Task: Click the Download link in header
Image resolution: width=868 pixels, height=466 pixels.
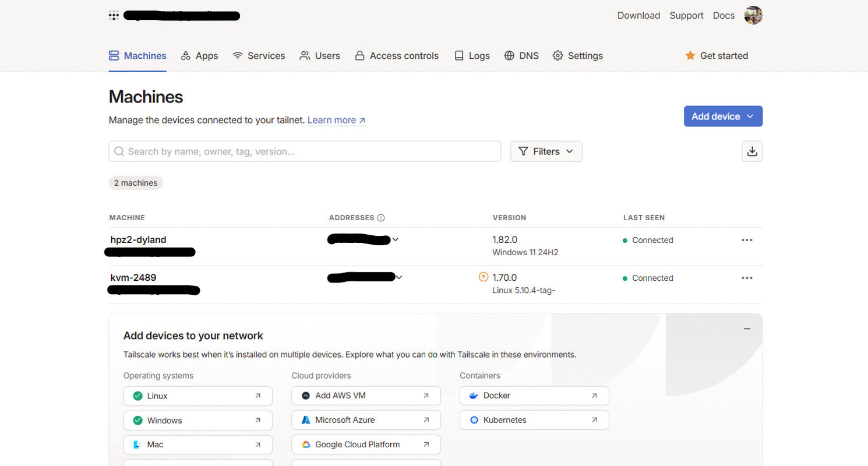Action: click(x=638, y=16)
